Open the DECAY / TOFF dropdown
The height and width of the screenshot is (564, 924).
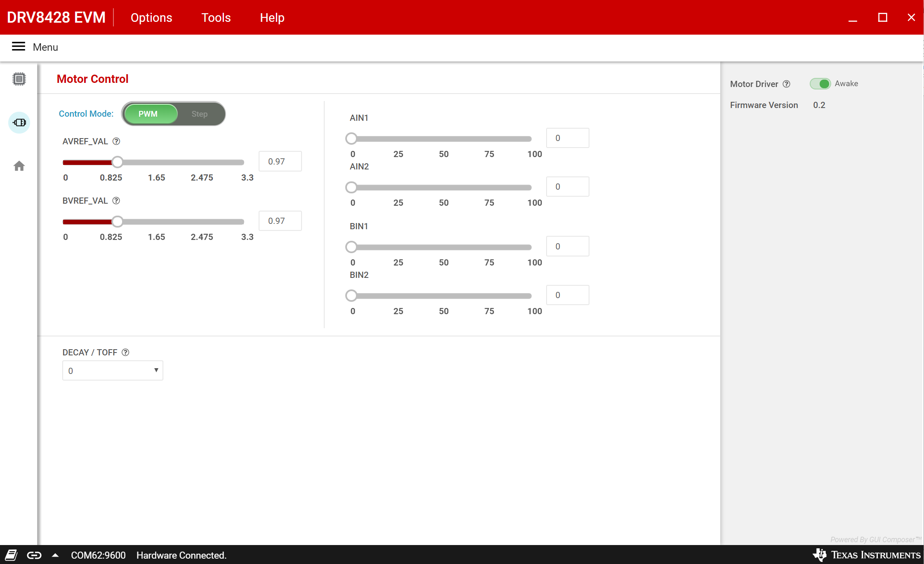tap(113, 370)
